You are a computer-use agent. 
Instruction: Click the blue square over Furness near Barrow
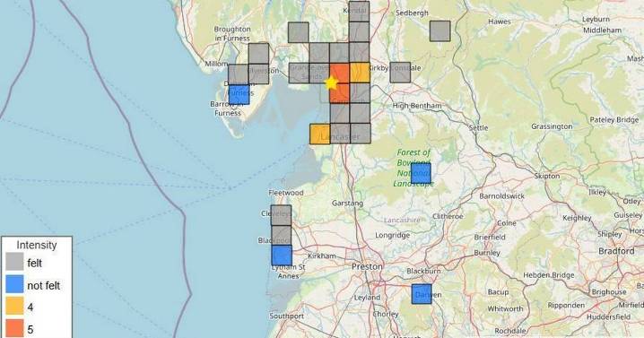[239, 94]
